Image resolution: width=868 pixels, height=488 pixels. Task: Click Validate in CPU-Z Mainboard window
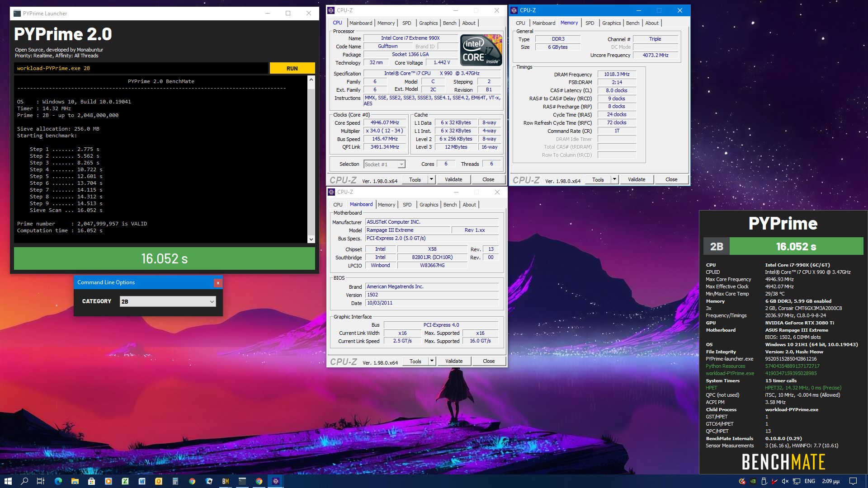coord(454,361)
